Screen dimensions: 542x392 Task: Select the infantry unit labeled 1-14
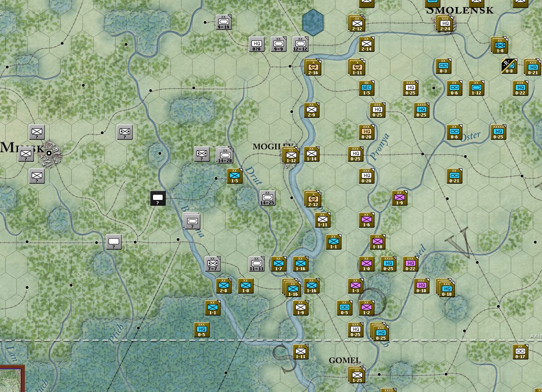tap(312, 154)
